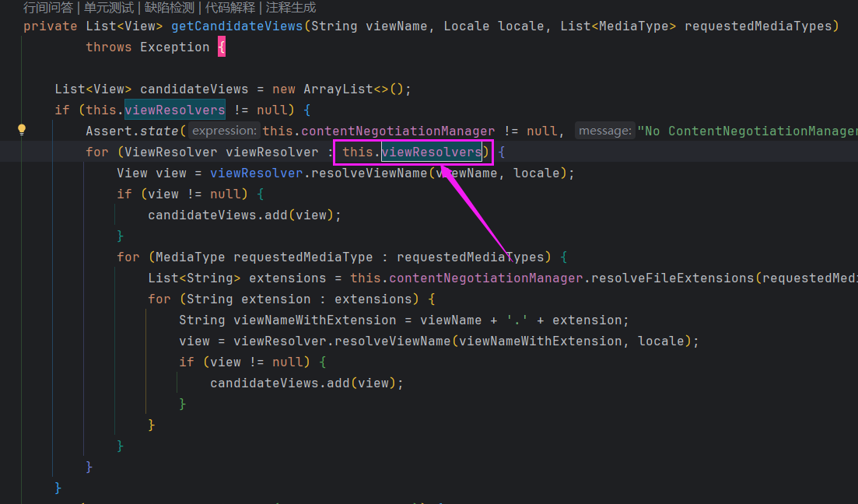858x504 pixels.
Task: Click the yellow lightbulb quick-fix icon
Action: pos(22,130)
